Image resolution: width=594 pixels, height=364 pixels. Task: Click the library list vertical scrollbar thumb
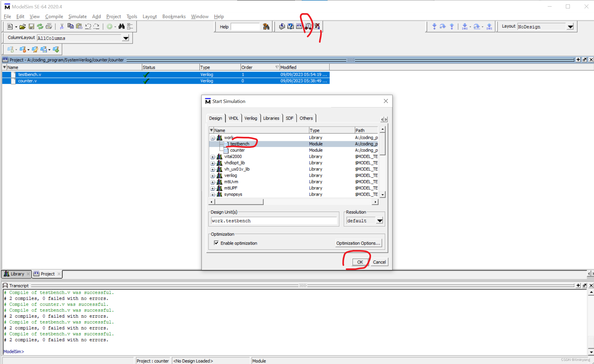[383, 144]
